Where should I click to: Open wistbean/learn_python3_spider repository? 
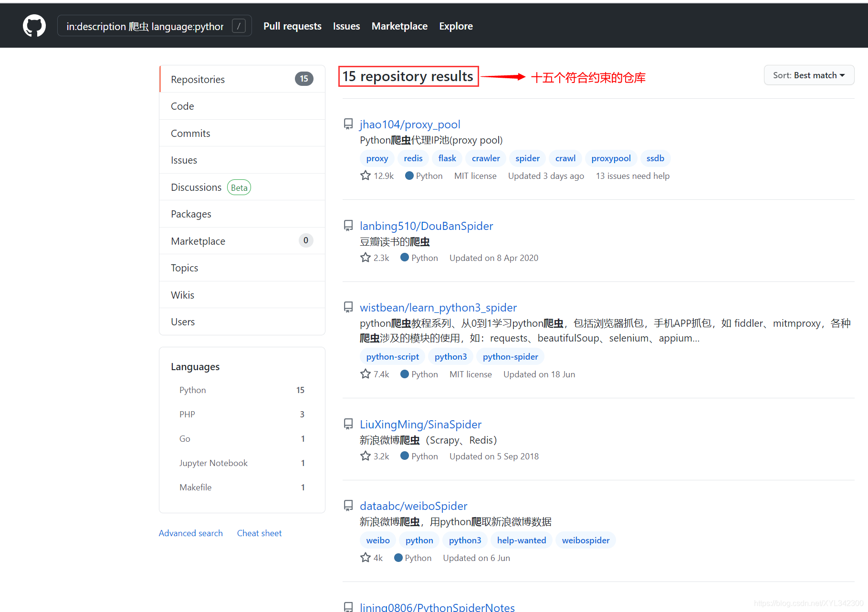pyautogui.click(x=438, y=308)
